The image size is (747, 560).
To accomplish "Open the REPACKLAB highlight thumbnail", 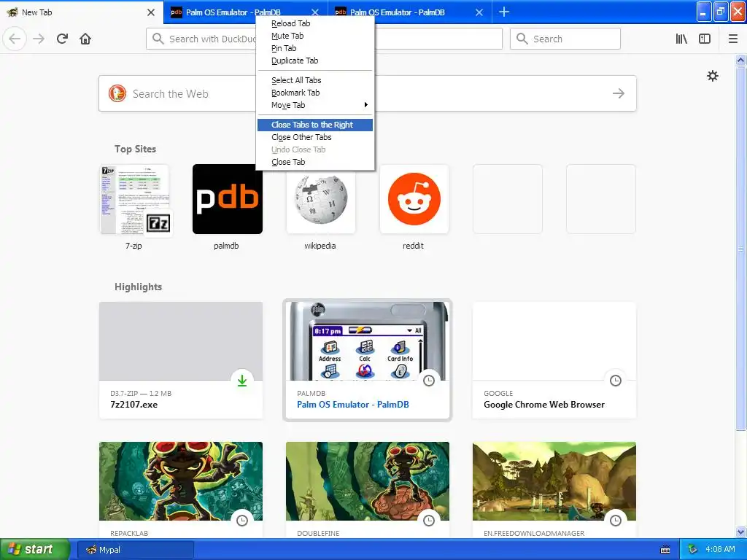I will point(181,481).
